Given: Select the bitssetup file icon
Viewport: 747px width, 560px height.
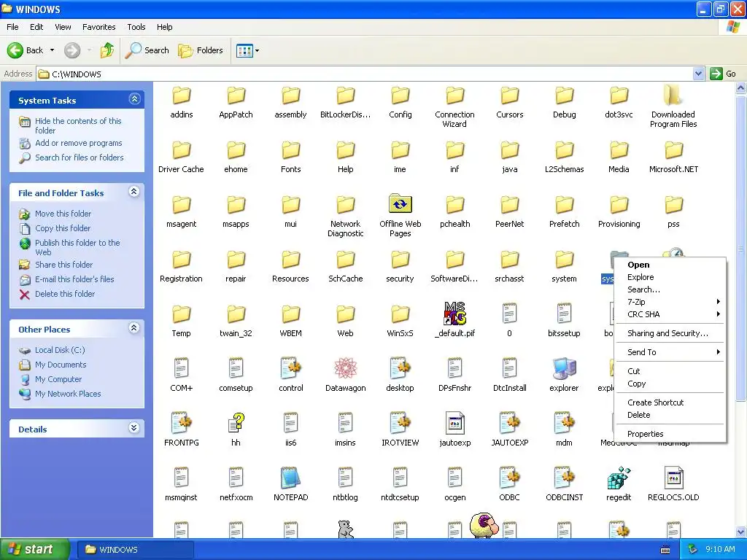Looking at the screenshot, I should coord(564,314).
